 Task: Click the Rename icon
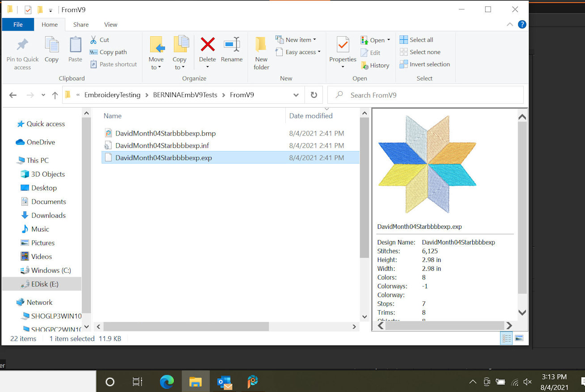click(232, 44)
